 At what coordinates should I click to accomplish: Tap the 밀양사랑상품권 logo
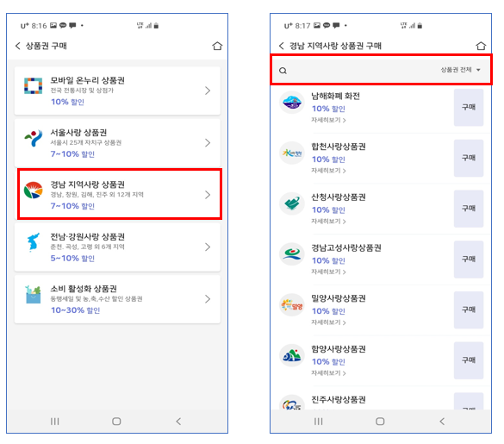(292, 304)
